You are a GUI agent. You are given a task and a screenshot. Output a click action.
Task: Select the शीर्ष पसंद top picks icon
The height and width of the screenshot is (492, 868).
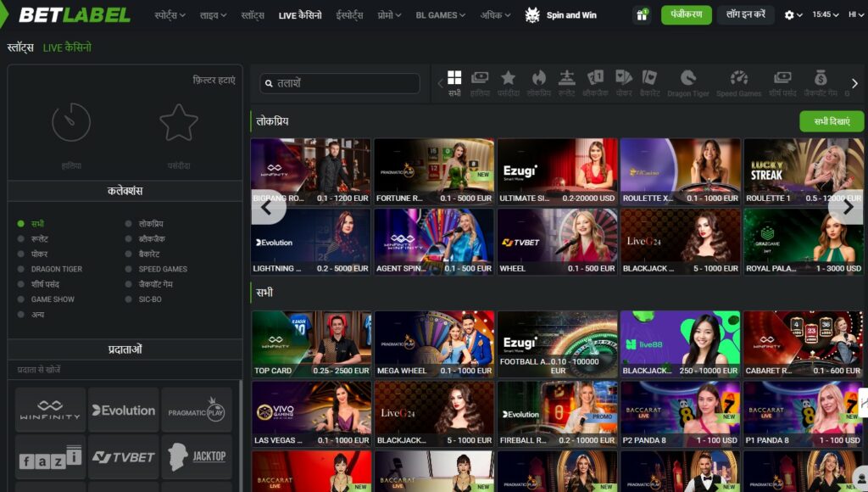point(782,84)
